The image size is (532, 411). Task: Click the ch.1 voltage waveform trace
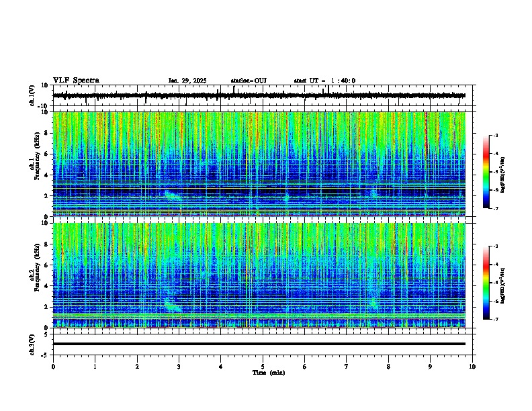(x=259, y=95)
